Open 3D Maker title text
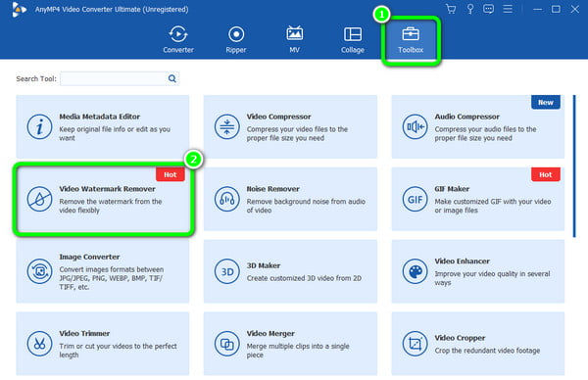Viewport: 588px width, 380px height. [x=264, y=265]
